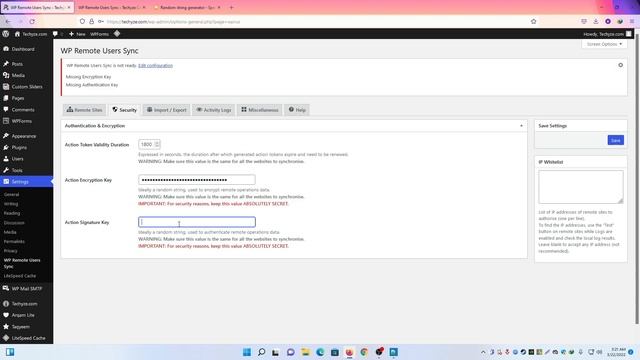Viewport: 640px width, 360px height.
Task: Click inside the IP Whitelist textarea
Action: [x=581, y=187]
